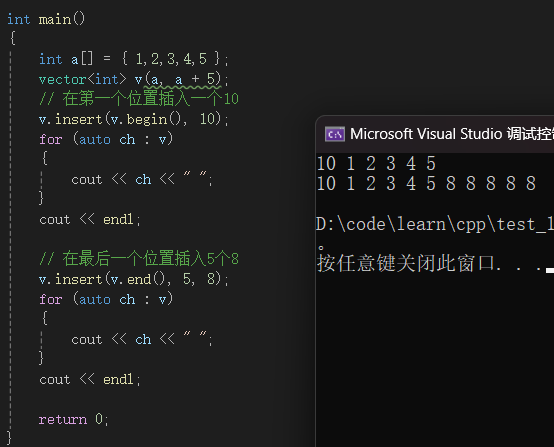This screenshot has width=554, height=447.
Task: Click the array line 'int a[] = { 1,2,3,4,5 };'
Action: click(134, 59)
